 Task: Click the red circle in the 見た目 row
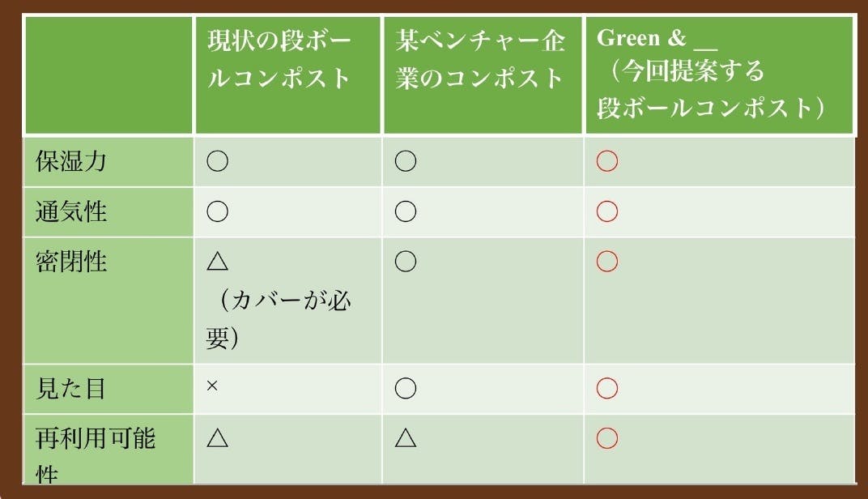(606, 389)
